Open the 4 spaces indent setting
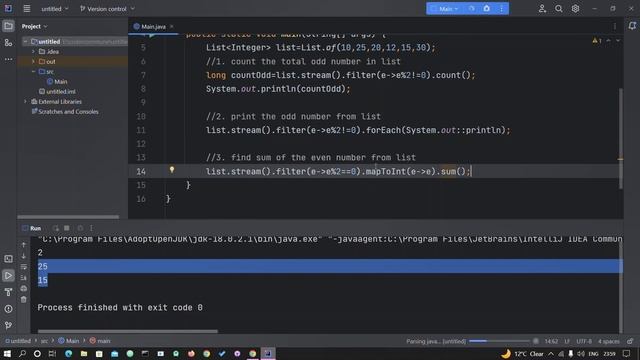 point(609,341)
